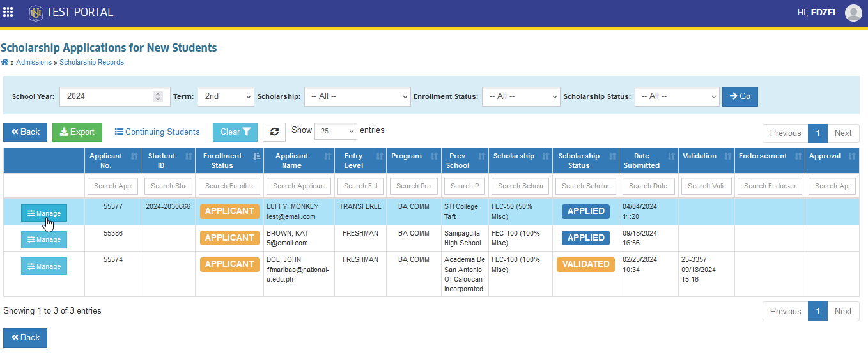Image resolution: width=868 pixels, height=357 pixels.
Task: Focus the Search Scholarship field
Action: (x=521, y=186)
